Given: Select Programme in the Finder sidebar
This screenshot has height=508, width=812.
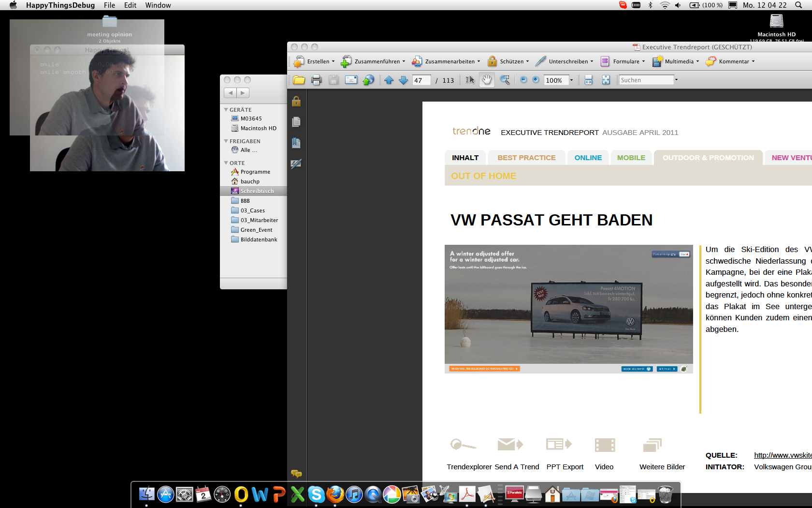Looking at the screenshot, I should coord(253,172).
